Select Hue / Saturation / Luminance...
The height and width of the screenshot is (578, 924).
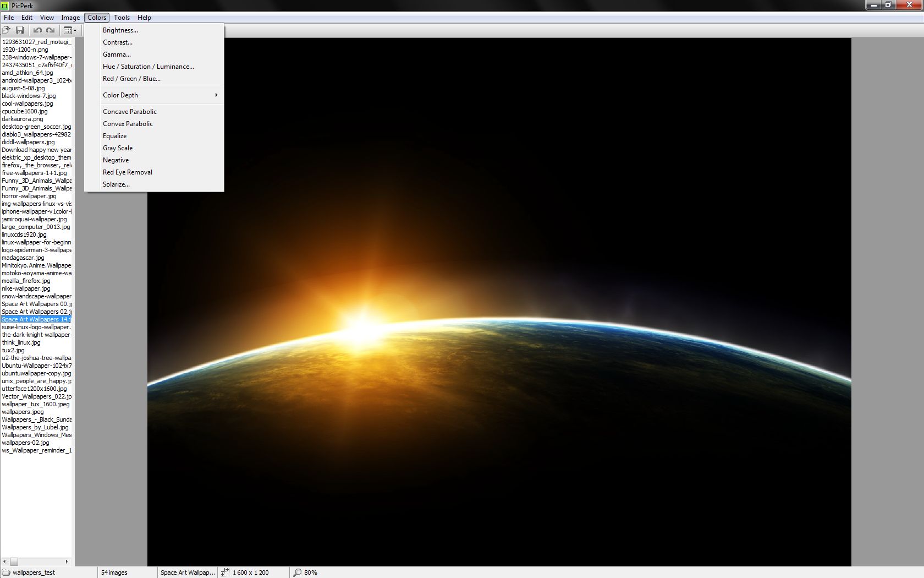click(x=154, y=67)
